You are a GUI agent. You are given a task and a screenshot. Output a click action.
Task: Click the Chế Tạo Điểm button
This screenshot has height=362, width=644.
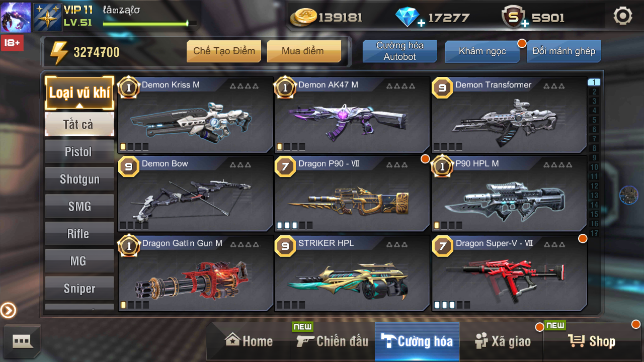(x=224, y=51)
